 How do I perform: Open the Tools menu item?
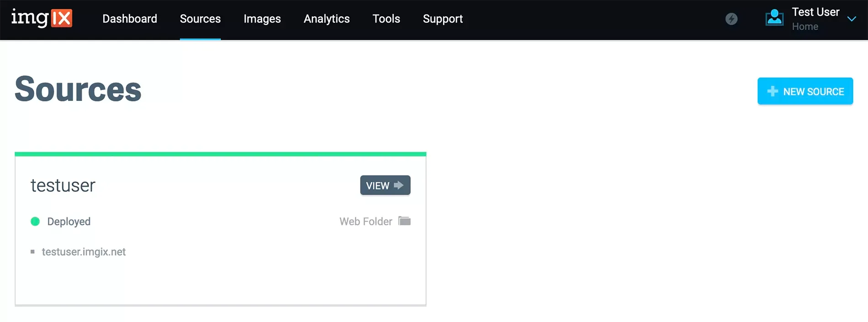[386, 19]
